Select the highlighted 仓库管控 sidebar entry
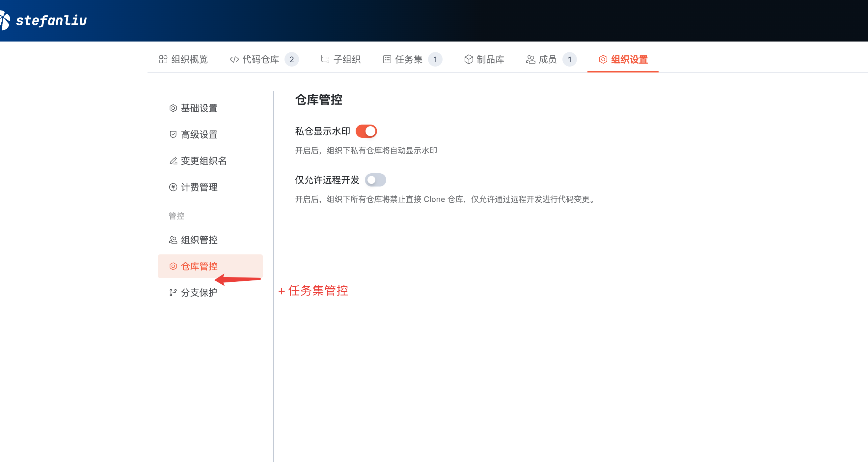 199,266
